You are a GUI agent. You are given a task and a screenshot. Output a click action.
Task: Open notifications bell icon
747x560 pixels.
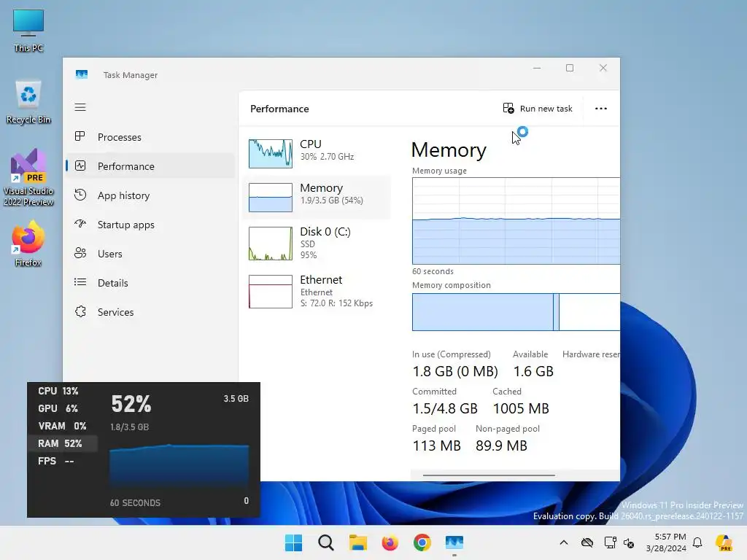click(x=697, y=542)
